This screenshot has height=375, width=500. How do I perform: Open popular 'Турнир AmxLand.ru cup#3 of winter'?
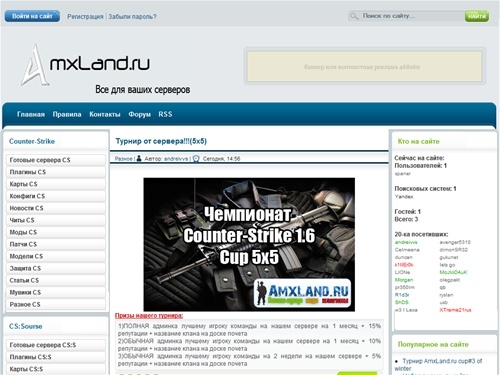[x=438, y=365]
